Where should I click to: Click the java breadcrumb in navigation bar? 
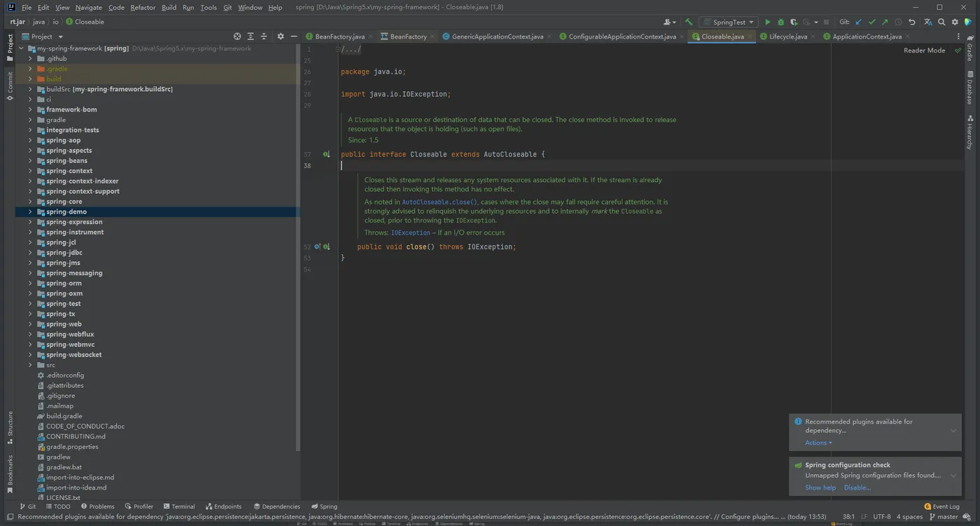(38, 22)
